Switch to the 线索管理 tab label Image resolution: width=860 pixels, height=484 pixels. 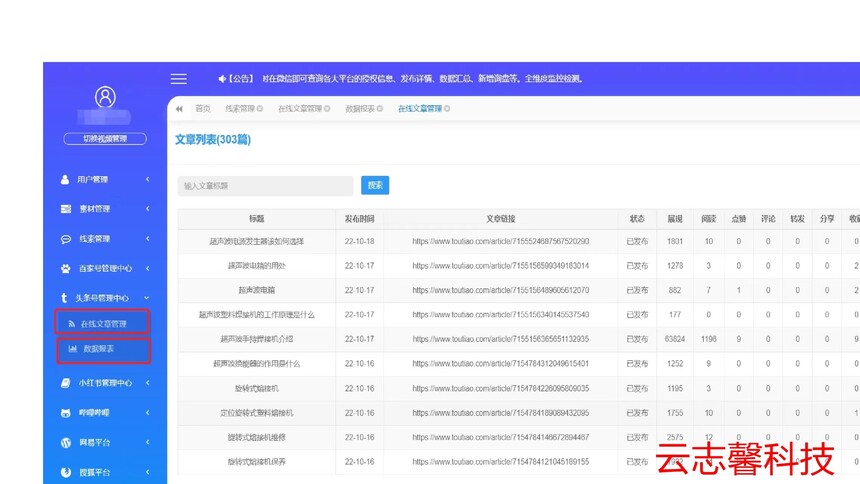pos(240,109)
